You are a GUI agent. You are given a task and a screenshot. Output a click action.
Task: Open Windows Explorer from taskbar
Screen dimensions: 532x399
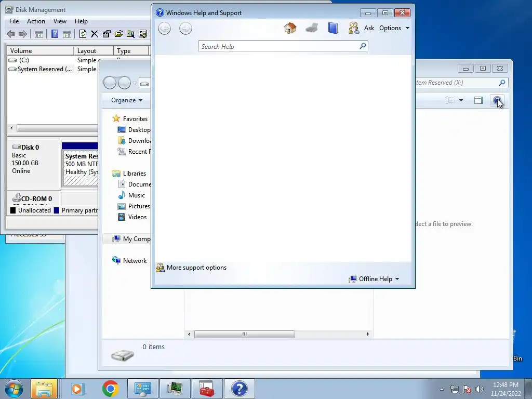point(44,389)
